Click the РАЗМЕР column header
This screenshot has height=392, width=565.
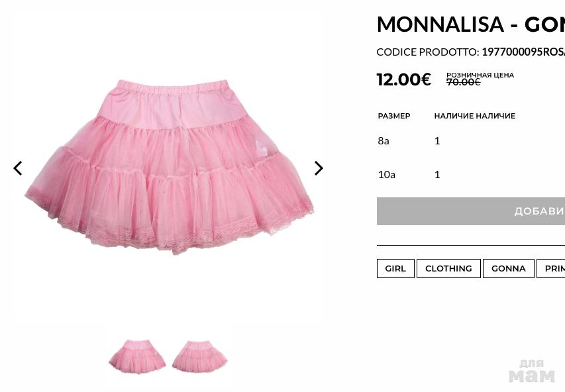coord(394,116)
